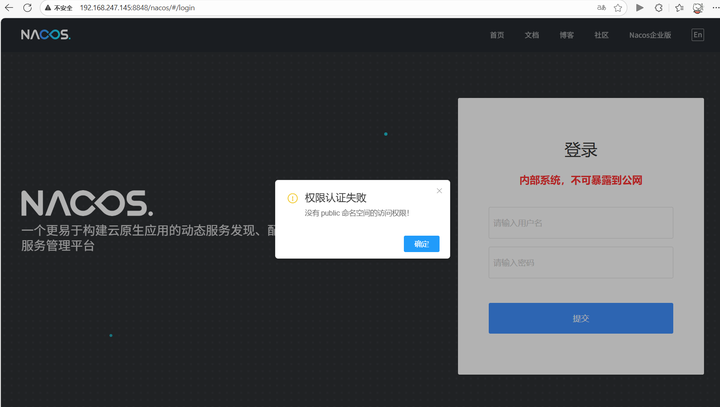Viewport: 720px width, 407px height.
Task: Click the message about public 命名空间 access
Action: click(x=357, y=213)
